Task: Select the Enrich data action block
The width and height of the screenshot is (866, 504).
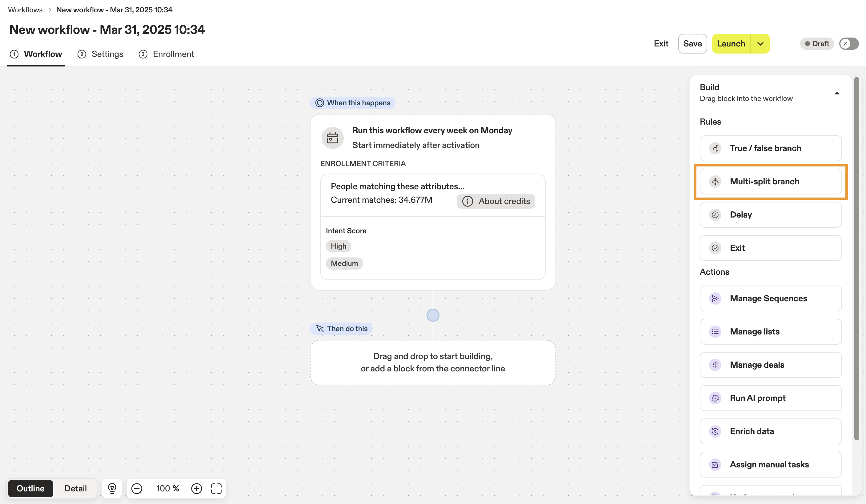Action: (771, 431)
